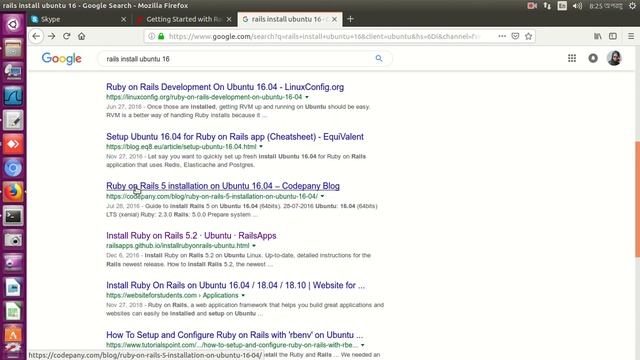The height and width of the screenshot is (360, 640).
Task: Open the keyboard language indicator in top panel
Action: (x=562, y=6)
